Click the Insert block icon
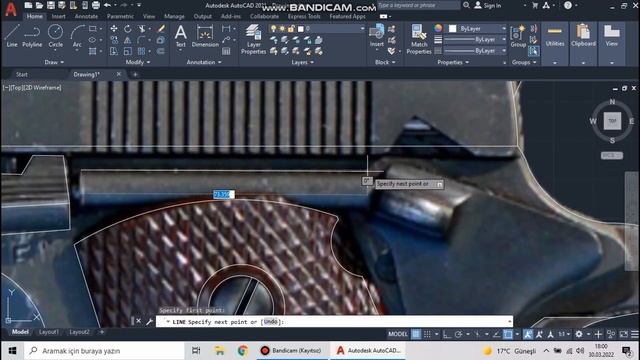Viewport: 640px width, 360px height. coord(376,36)
